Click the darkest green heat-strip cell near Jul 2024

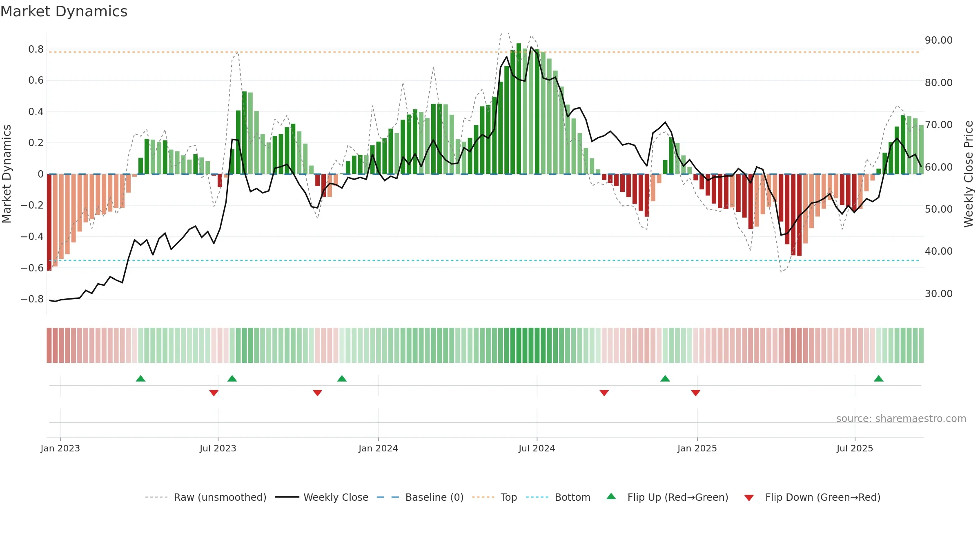point(519,345)
